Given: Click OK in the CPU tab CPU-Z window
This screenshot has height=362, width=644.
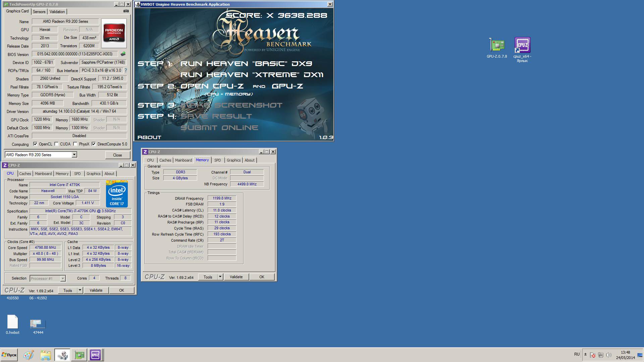Looking at the screenshot, I should click(121, 290).
